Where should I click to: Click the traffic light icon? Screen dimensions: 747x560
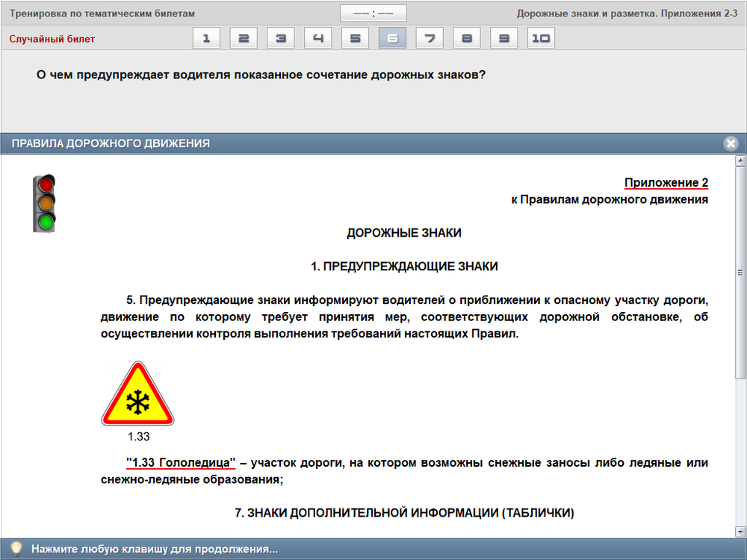pos(44,203)
